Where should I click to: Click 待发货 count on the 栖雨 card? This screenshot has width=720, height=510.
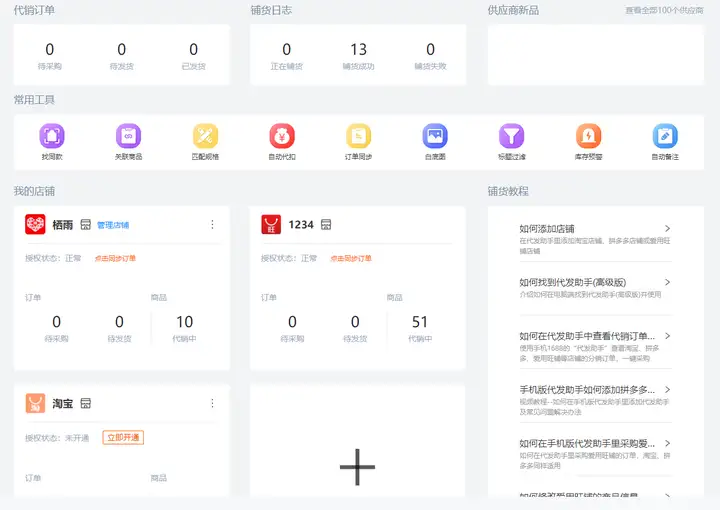click(119, 322)
